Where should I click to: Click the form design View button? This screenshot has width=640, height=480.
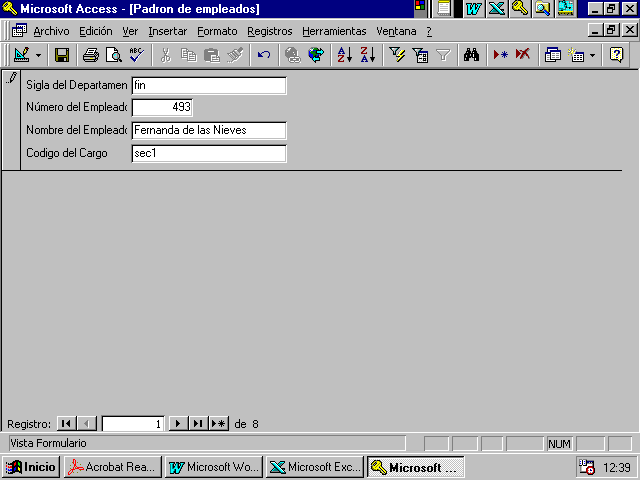point(21,55)
